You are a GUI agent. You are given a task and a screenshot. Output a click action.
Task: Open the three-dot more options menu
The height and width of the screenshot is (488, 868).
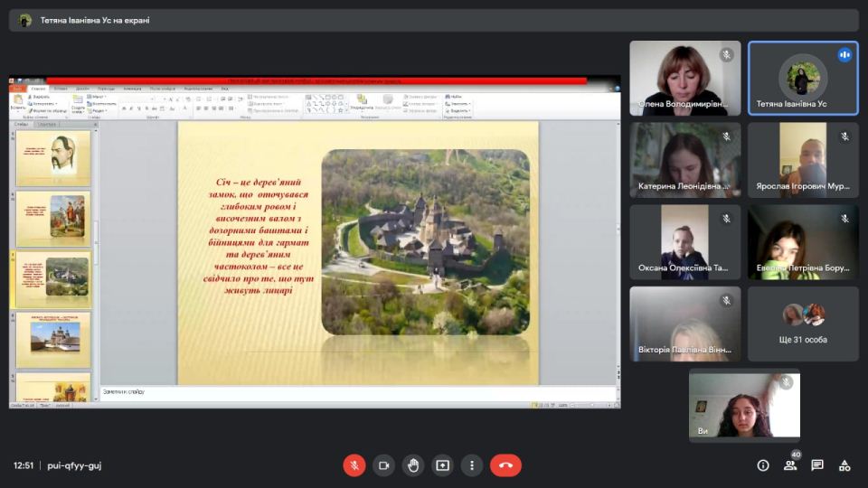(x=472, y=465)
